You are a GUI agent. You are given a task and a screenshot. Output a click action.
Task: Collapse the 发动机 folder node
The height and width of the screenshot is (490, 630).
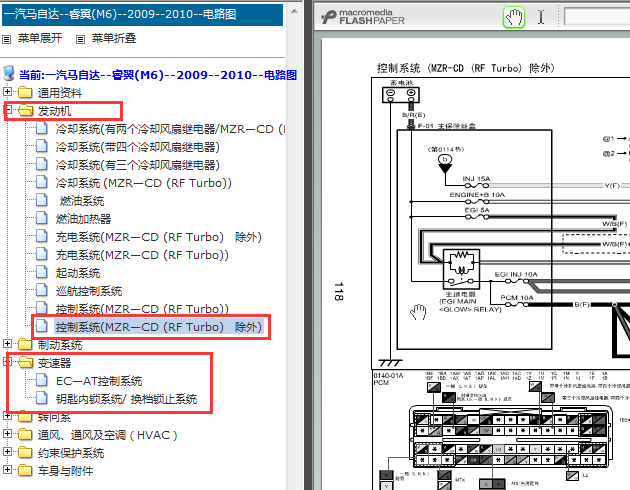coord(8,109)
